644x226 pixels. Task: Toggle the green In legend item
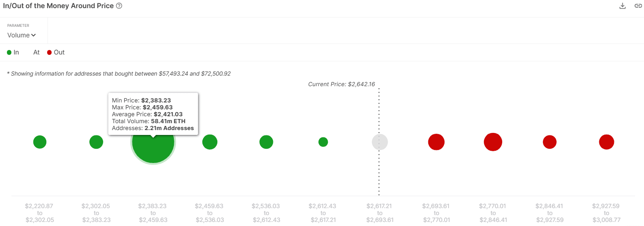point(13,52)
